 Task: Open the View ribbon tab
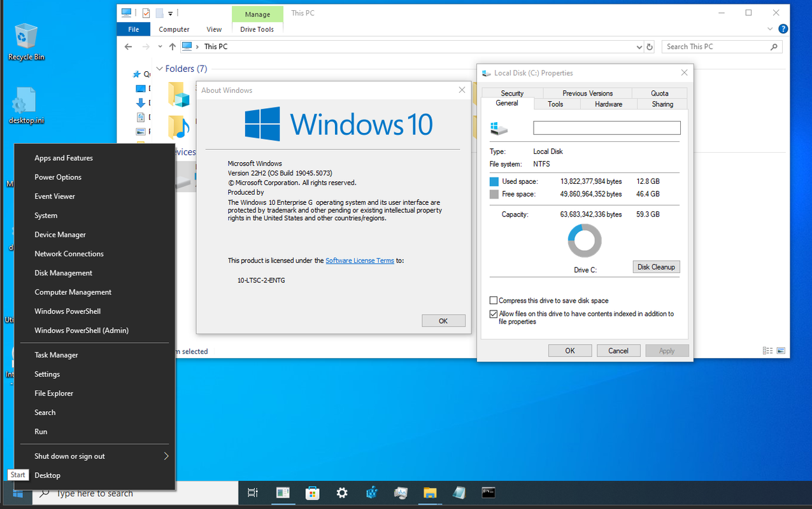pyautogui.click(x=214, y=29)
